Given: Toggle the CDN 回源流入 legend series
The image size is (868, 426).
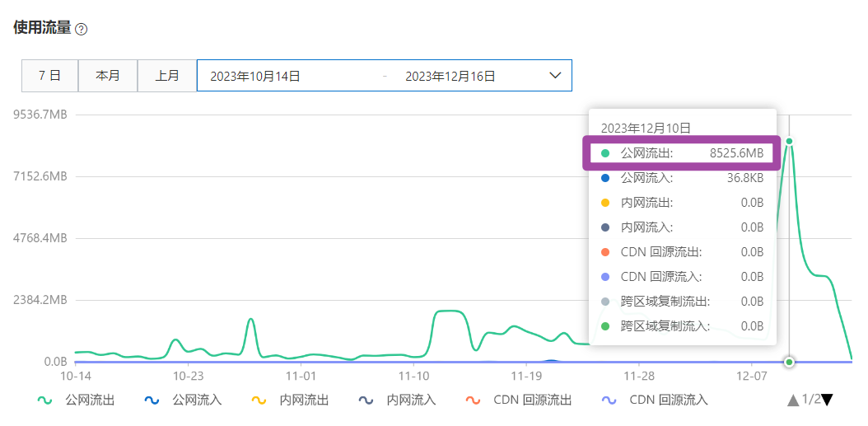Looking at the screenshot, I should point(655,400).
